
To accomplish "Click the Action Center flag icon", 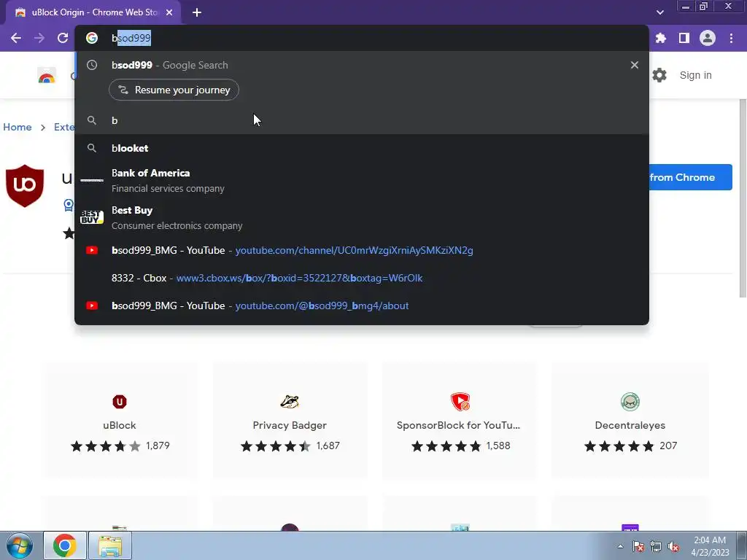I will pyautogui.click(x=638, y=546).
